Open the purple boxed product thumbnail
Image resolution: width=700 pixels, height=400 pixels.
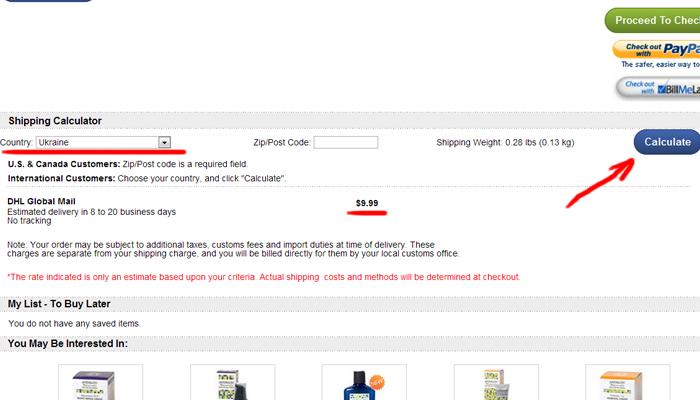tap(100, 383)
